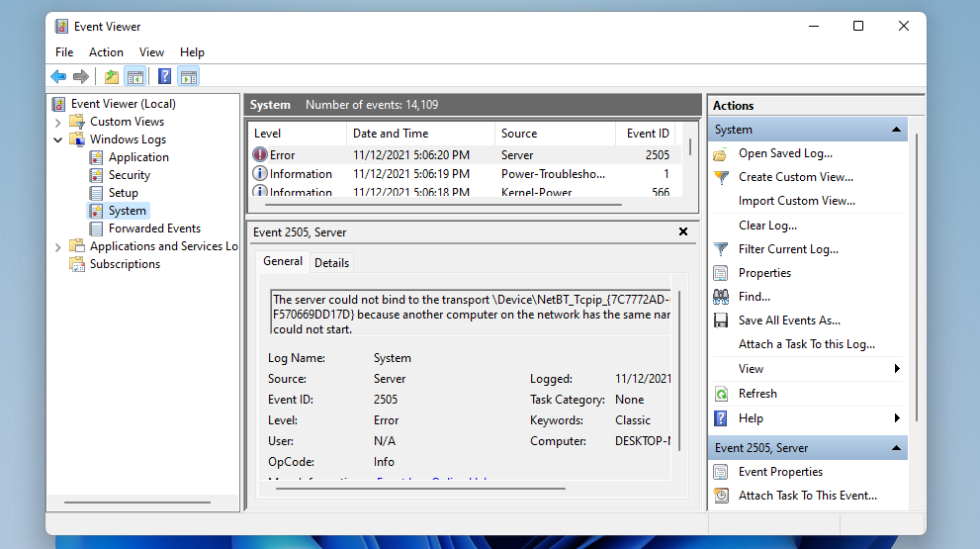Click the Event Properties icon

pyautogui.click(x=721, y=472)
